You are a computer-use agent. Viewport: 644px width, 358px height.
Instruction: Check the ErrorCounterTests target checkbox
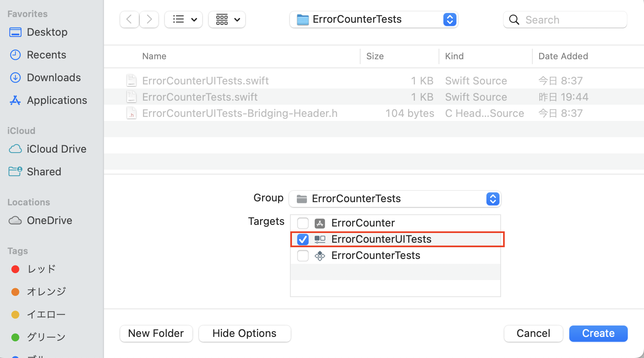pos(303,255)
